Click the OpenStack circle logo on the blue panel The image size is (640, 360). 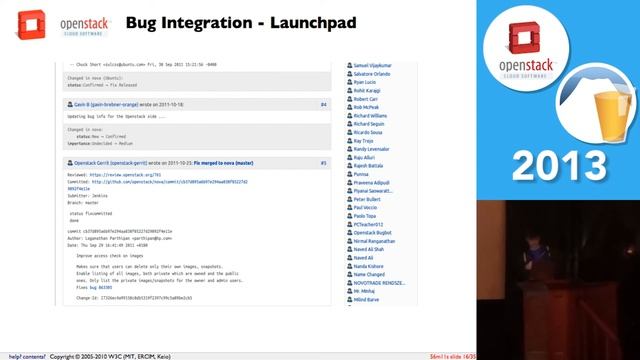tap(526, 49)
